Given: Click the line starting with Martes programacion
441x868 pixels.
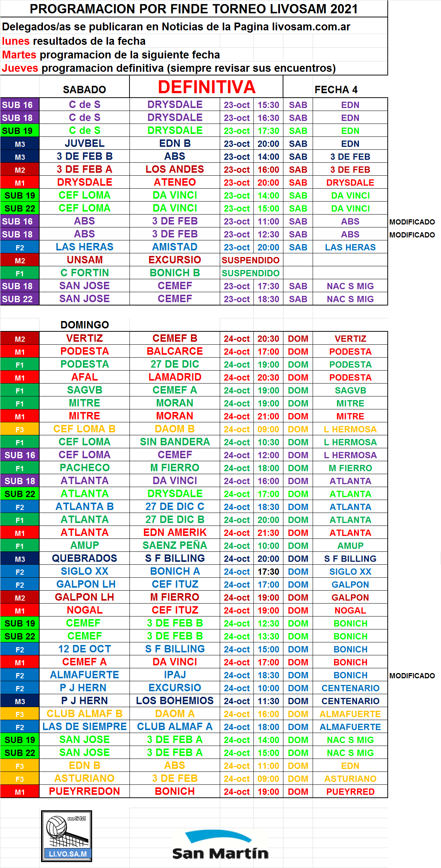Looking at the screenshot, I should tap(111, 55).
